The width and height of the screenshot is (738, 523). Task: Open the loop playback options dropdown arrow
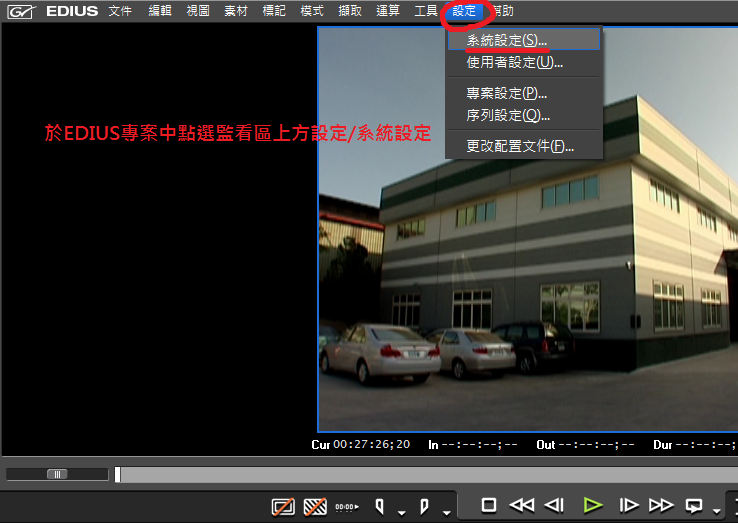(x=716, y=511)
